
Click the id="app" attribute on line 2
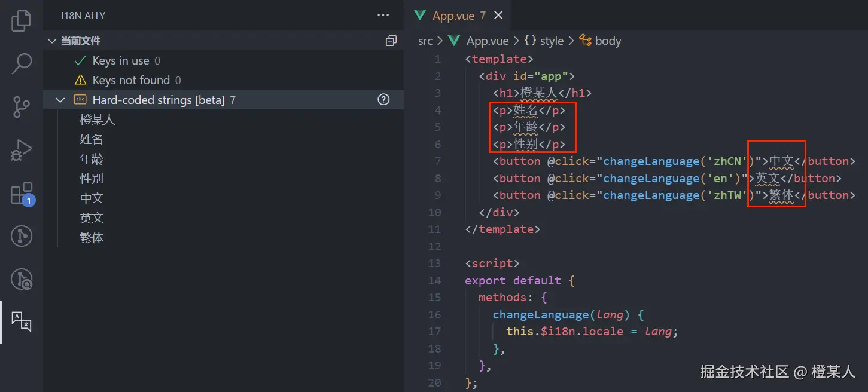point(541,76)
